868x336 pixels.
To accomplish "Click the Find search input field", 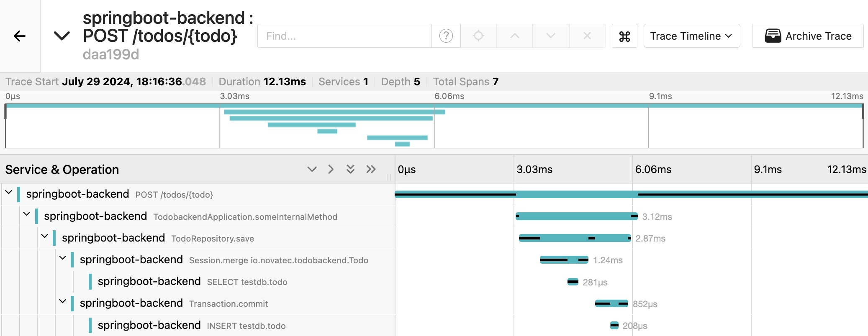I will (x=344, y=36).
